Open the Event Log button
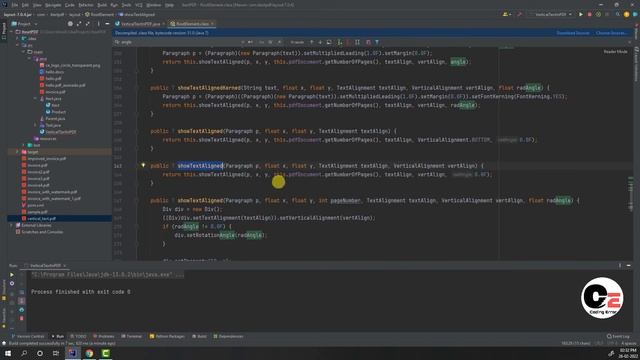 [x=618, y=336]
